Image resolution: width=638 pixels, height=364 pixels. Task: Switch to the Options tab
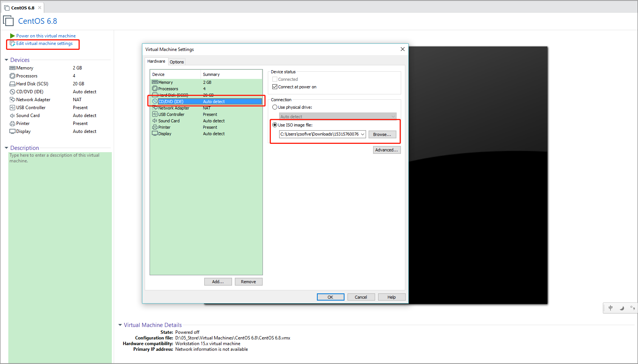coord(176,62)
